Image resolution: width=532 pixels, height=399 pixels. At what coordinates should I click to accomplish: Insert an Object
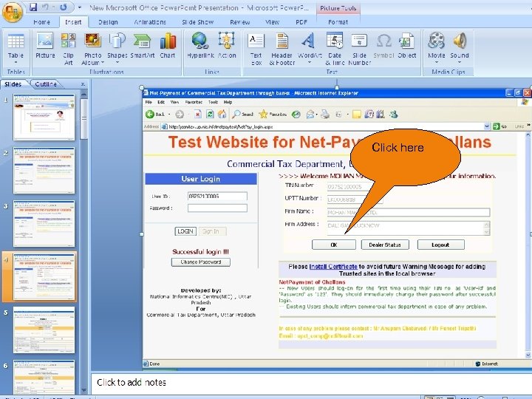coord(407,46)
